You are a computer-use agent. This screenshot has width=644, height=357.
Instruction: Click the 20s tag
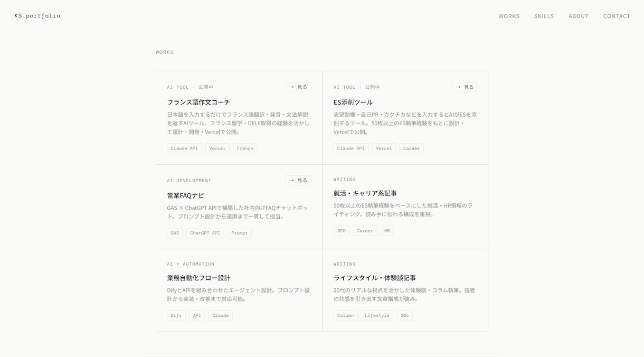click(x=405, y=315)
